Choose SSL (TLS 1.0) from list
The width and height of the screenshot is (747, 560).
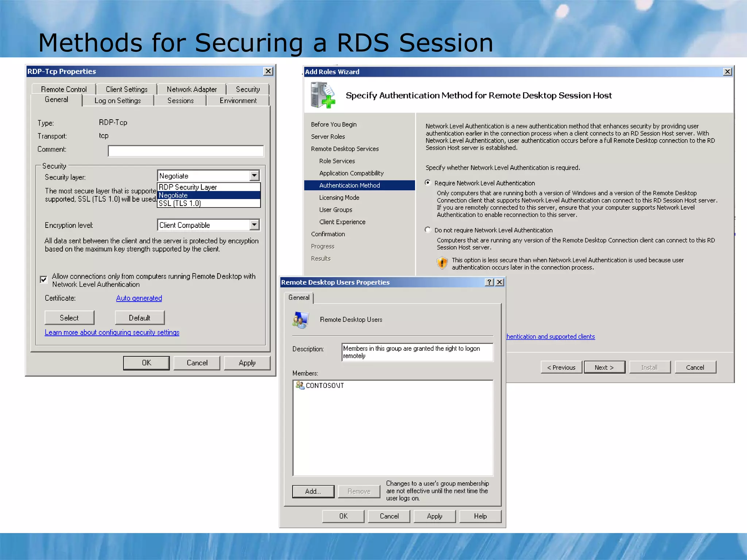click(x=209, y=203)
